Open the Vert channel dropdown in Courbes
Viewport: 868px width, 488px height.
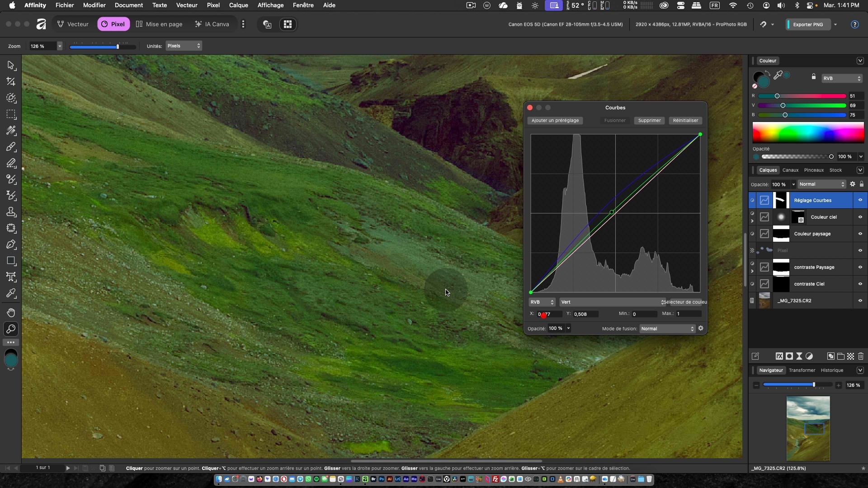pyautogui.click(x=612, y=302)
